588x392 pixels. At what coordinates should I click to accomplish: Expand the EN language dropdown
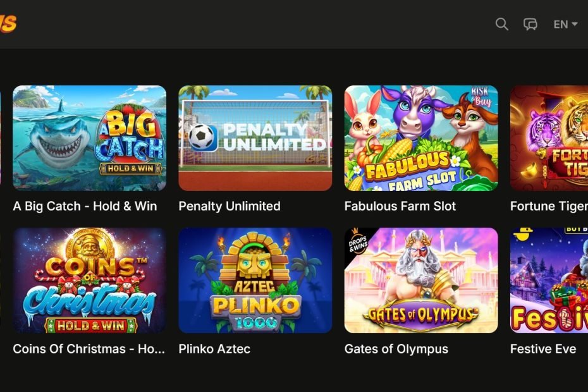point(565,25)
